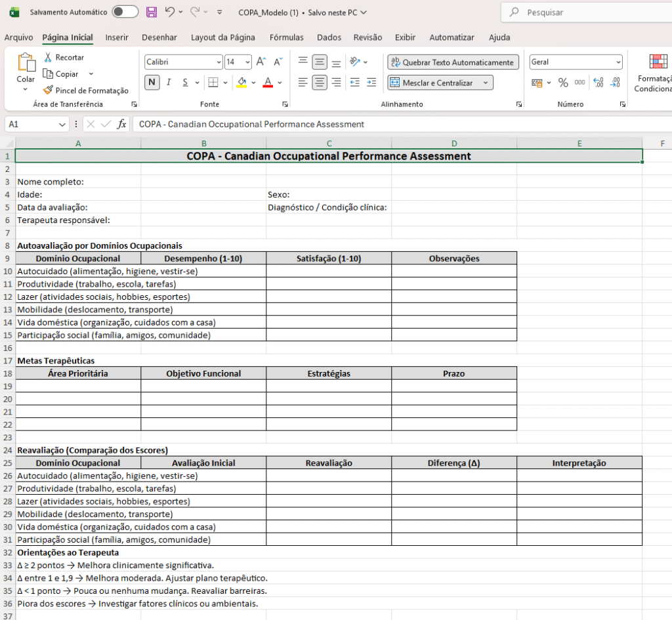Screen dimensions: 672x620
Task: Toggle bold N formatting button
Action: pos(152,82)
